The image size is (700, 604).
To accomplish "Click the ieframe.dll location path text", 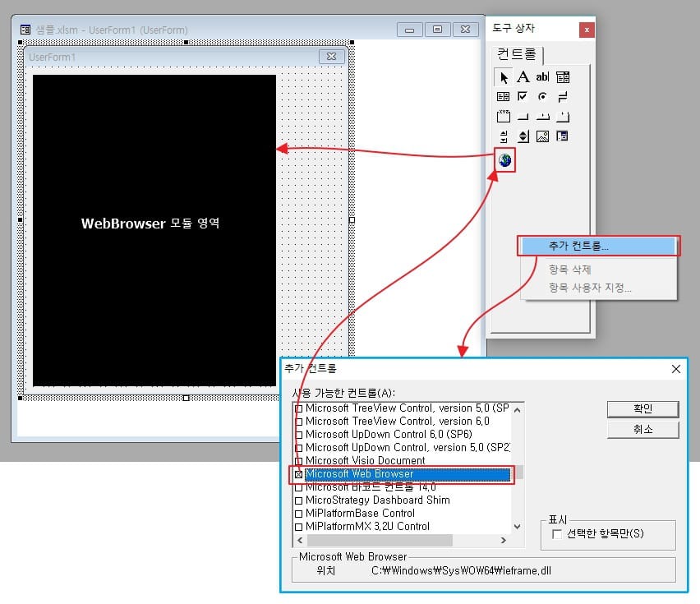I will pos(461,571).
